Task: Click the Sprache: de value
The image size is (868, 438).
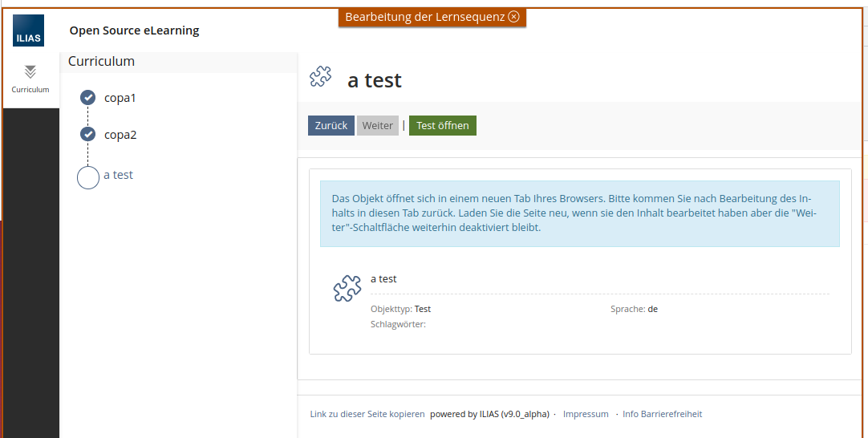Action: pyautogui.click(x=653, y=309)
